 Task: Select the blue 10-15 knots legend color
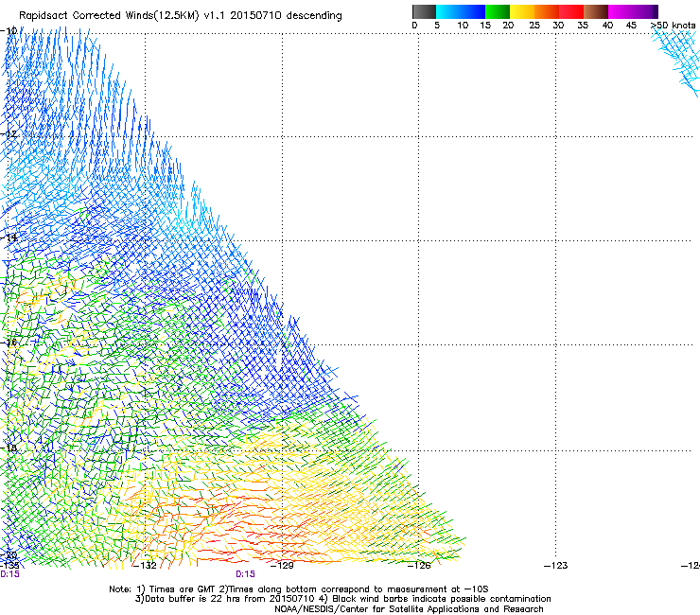tap(473, 11)
